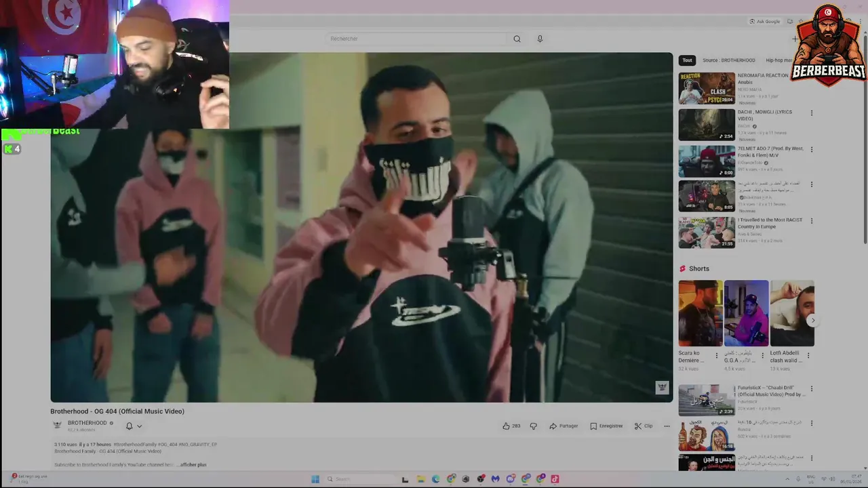Expand description with afficher plus
868x488 pixels.
click(x=192, y=465)
